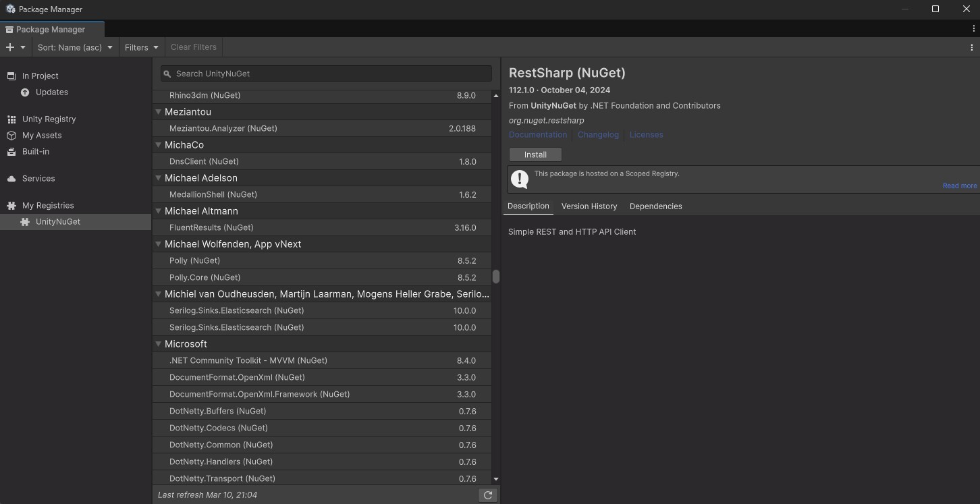Open the Licenses link
This screenshot has width=980, height=504.
[x=646, y=135]
